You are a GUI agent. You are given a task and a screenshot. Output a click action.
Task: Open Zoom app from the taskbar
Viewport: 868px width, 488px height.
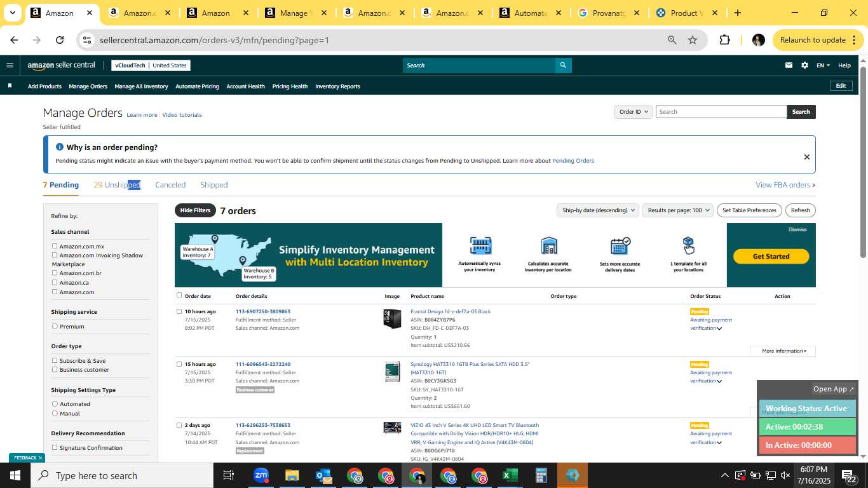click(261, 475)
